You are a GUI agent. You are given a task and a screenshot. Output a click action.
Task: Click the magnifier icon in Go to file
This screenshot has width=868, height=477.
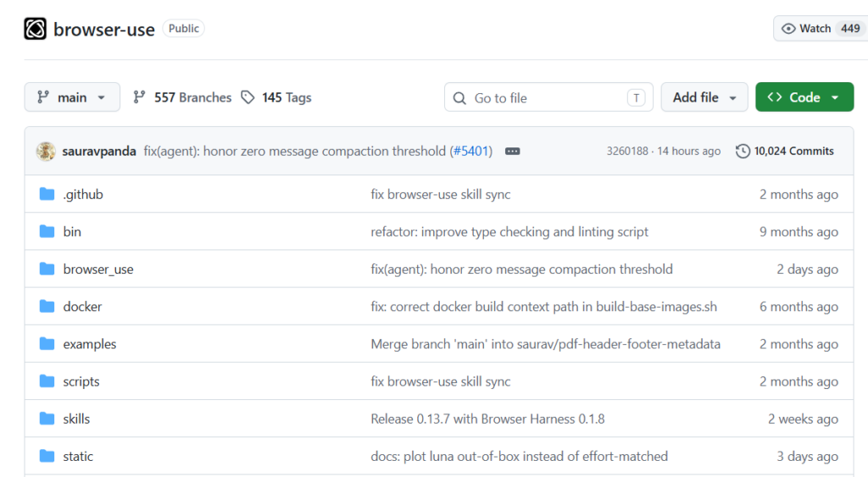pos(459,98)
